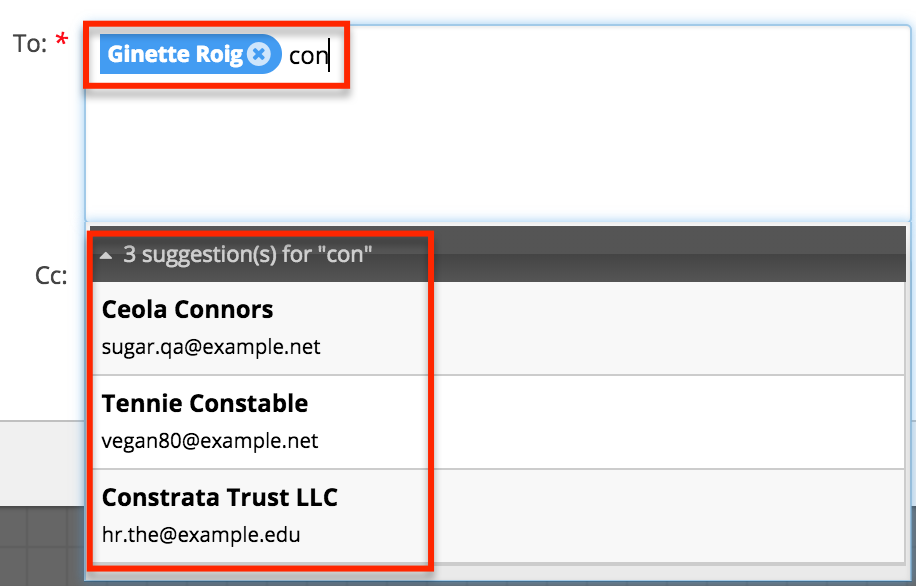Choose the Constrata Trust LLC suggestion name

(x=219, y=497)
